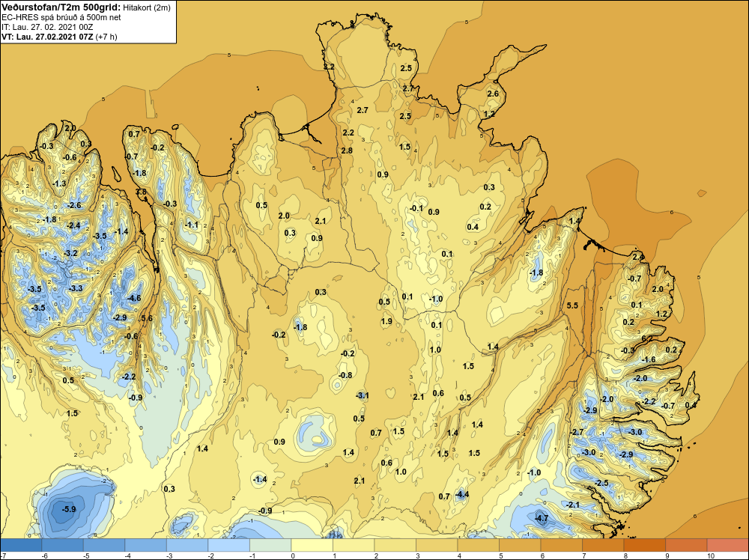Select the -4.6 temperature value on the map

[x=134, y=298]
